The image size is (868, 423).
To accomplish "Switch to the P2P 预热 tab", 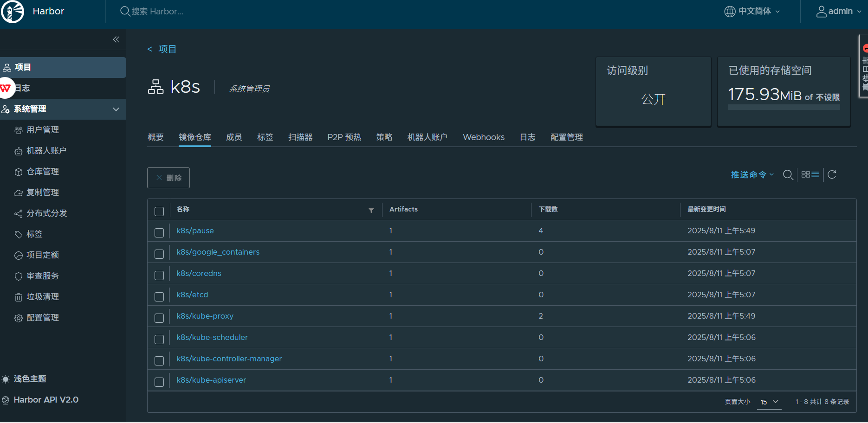I will click(344, 137).
